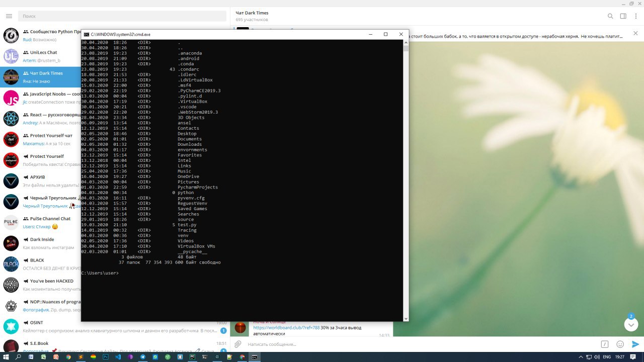Switch ENG input language indicator

(x=607, y=357)
